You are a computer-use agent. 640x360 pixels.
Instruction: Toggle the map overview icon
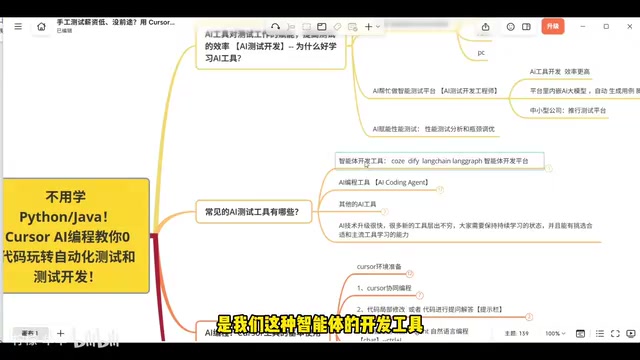tap(580, 333)
